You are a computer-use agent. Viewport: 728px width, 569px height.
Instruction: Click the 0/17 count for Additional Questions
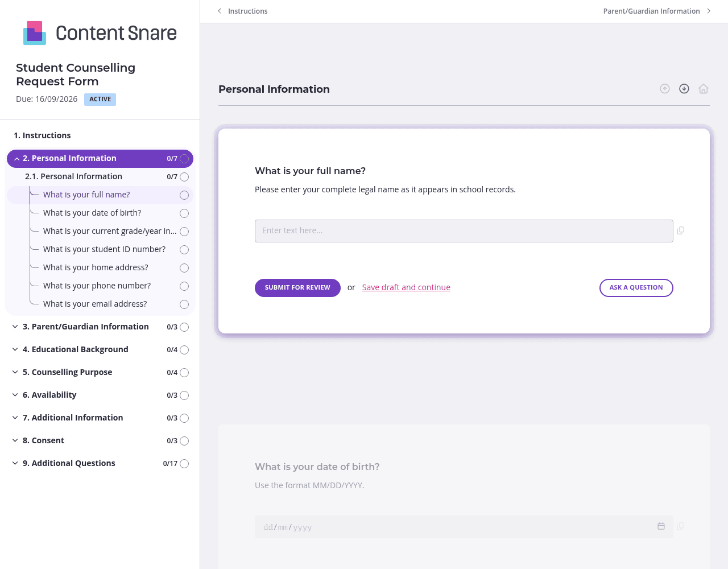coord(170,464)
